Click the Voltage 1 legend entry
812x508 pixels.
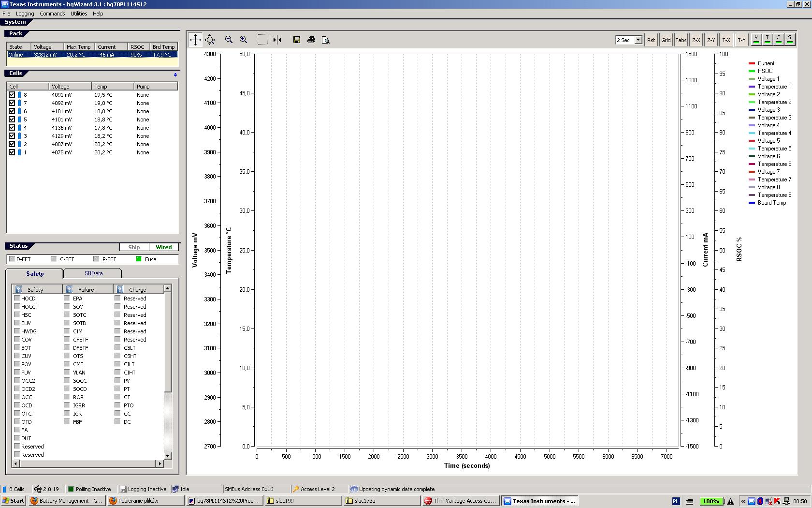[768, 79]
